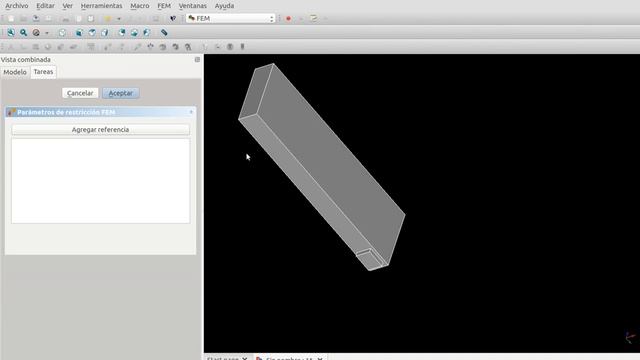The width and height of the screenshot is (640, 360).
Task: Click the red Record macro icon
Action: coord(289,19)
